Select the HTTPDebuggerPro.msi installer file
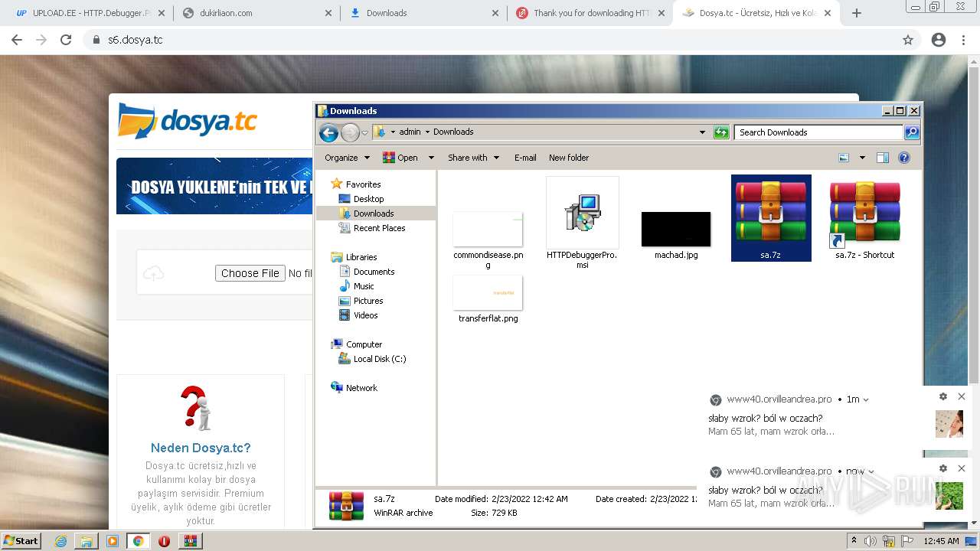980x551 pixels. [582, 223]
